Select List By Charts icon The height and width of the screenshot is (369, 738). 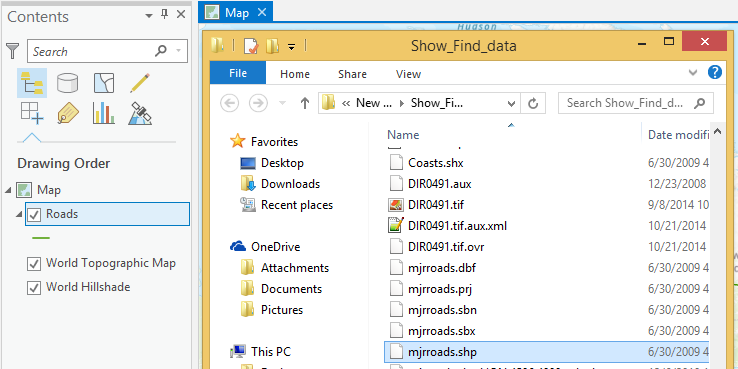tap(104, 113)
